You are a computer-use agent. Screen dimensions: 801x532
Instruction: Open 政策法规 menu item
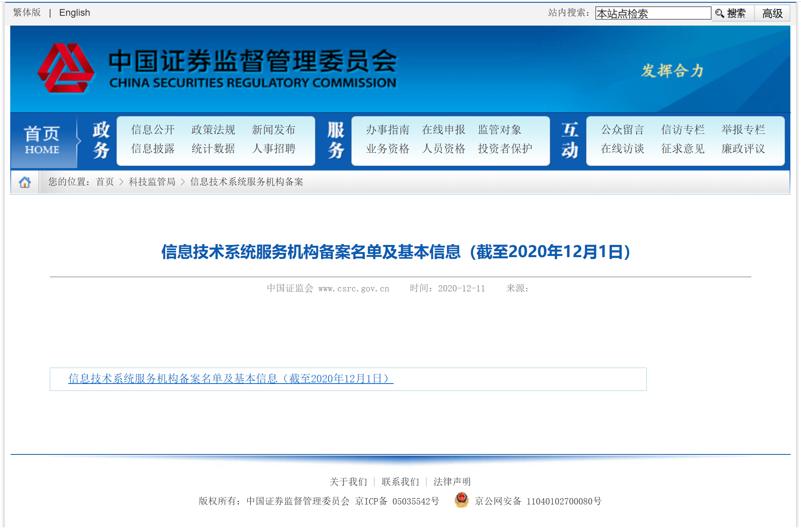213,130
